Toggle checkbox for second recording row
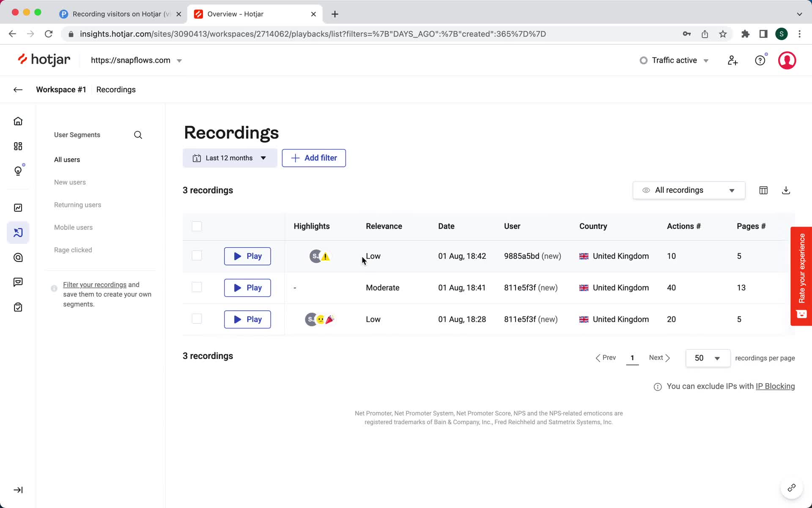The height and width of the screenshot is (508, 812). pos(196,287)
